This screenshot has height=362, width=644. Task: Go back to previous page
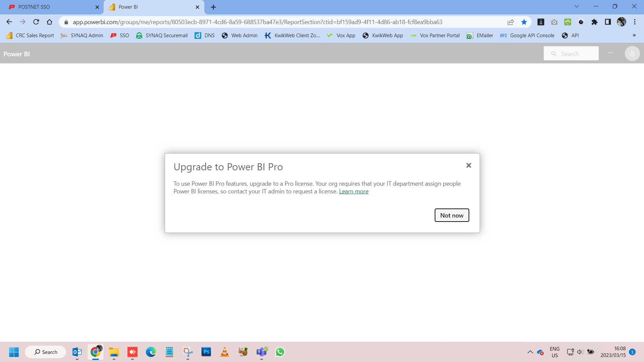pyautogui.click(x=9, y=22)
